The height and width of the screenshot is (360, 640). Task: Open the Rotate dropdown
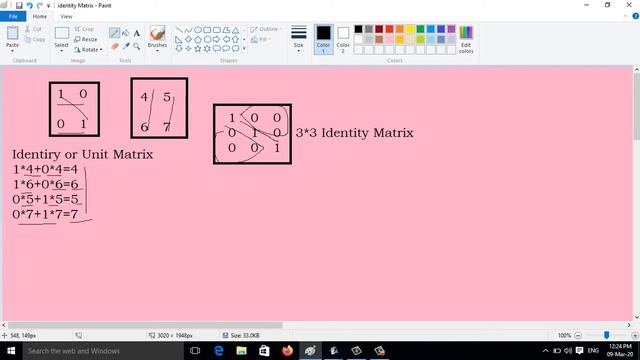click(88, 49)
